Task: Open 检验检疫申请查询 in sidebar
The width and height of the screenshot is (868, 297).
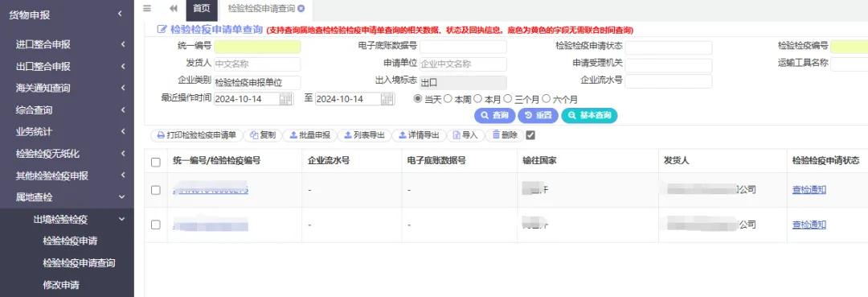Action: [x=79, y=262]
